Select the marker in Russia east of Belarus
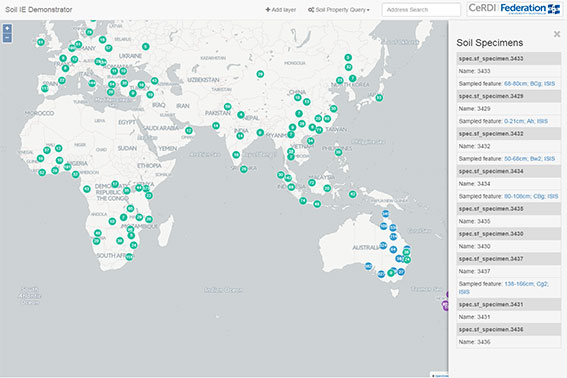The image size is (567, 378). [x=145, y=46]
